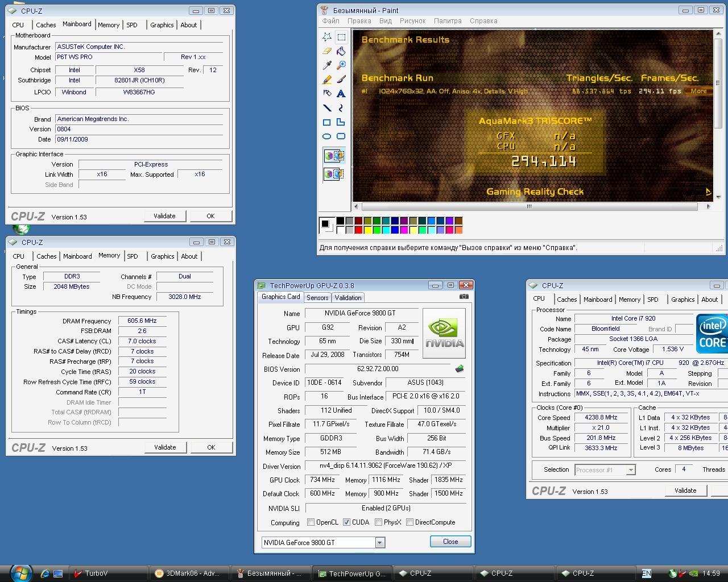Click the Die Size field in GPU-Z
The image size is (728, 582).
point(402,341)
